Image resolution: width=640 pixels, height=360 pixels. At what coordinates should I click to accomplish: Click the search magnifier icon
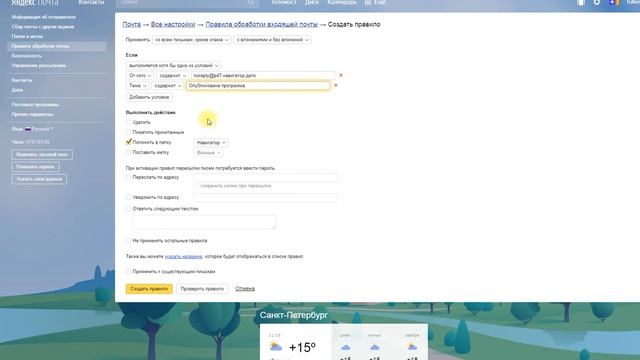coord(251,2)
